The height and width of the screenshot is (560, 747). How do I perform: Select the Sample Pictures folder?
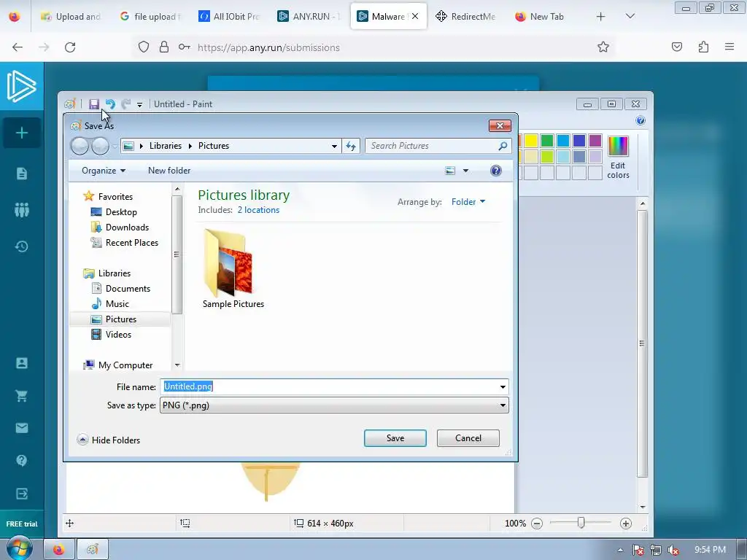(233, 269)
